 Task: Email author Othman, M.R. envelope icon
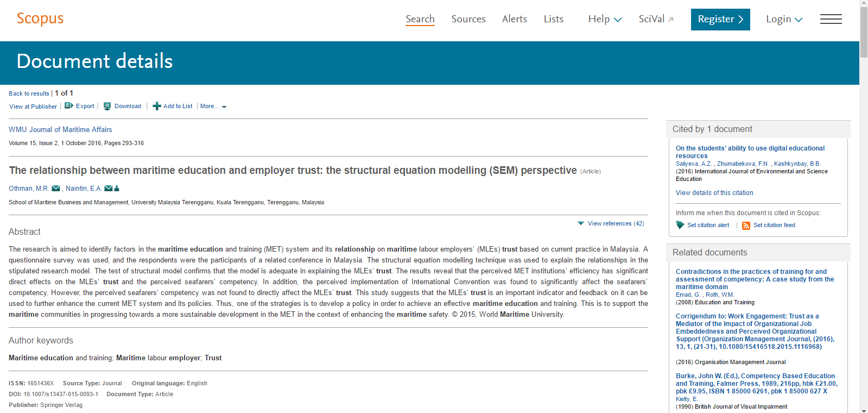point(56,189)
